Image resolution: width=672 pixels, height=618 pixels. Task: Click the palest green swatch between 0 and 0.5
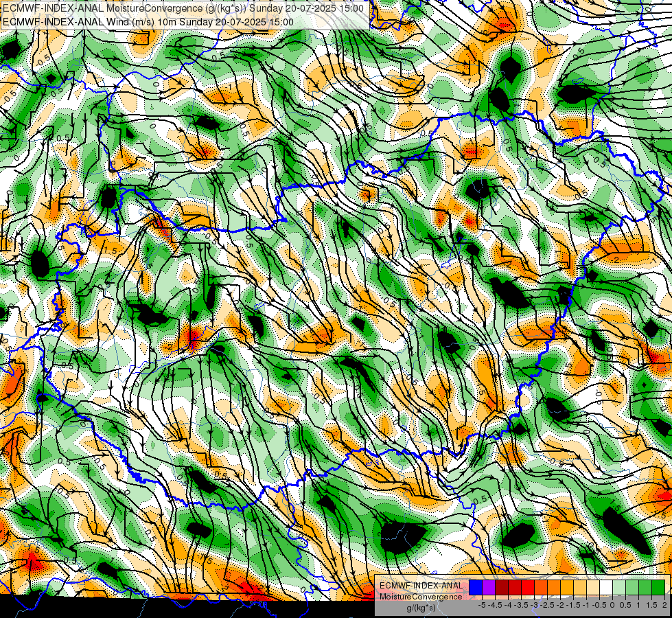pos(619,587)
